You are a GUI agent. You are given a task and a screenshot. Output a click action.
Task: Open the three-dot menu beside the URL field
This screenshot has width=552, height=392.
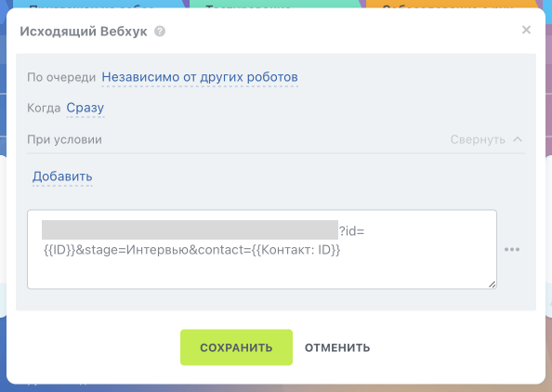pyautogui.click(x=512, y=250)
